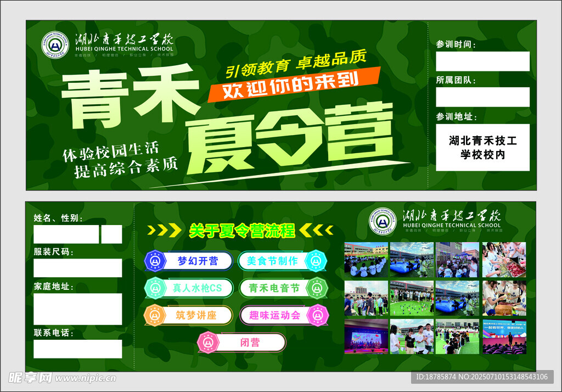562x392 pixels.
Task: Click the school logo above the photo grid
Action: [383, 221]
